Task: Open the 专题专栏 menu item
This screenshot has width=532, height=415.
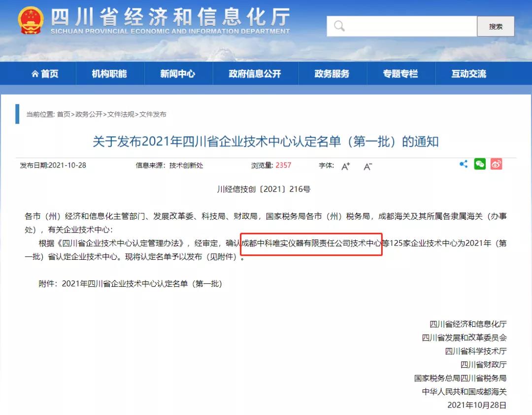Action: pyautogui.click(x=400, y=74)
